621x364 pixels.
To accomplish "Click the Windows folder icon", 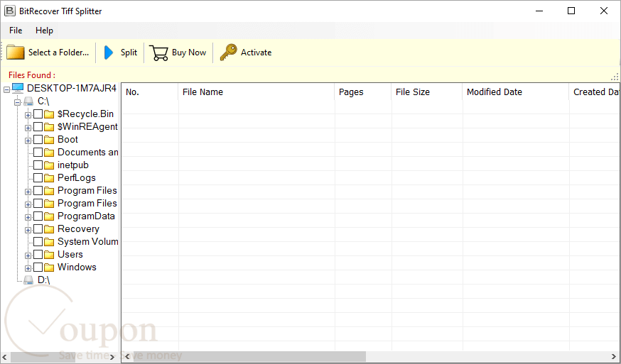I will coord(49,268).
